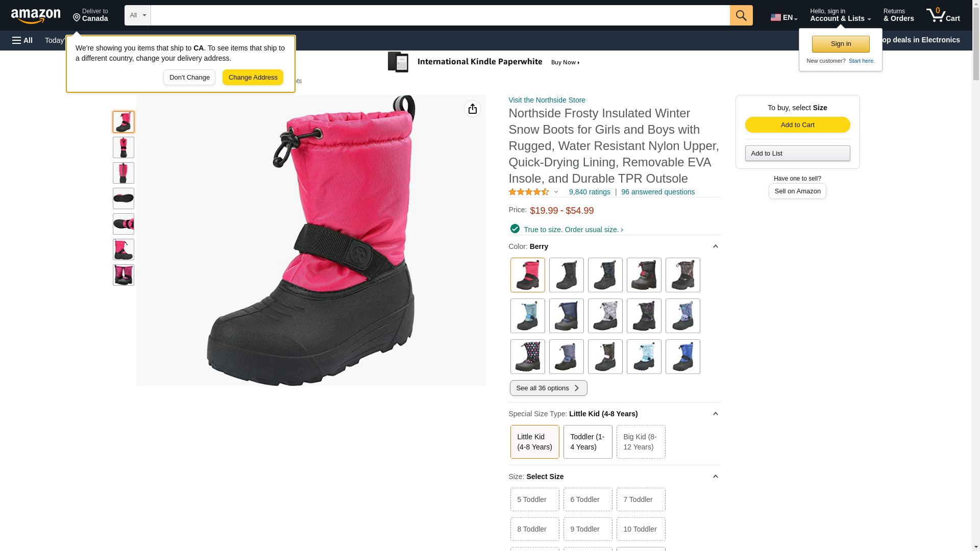
Task: Click the Amazon logo
Action: click(36, 16)
